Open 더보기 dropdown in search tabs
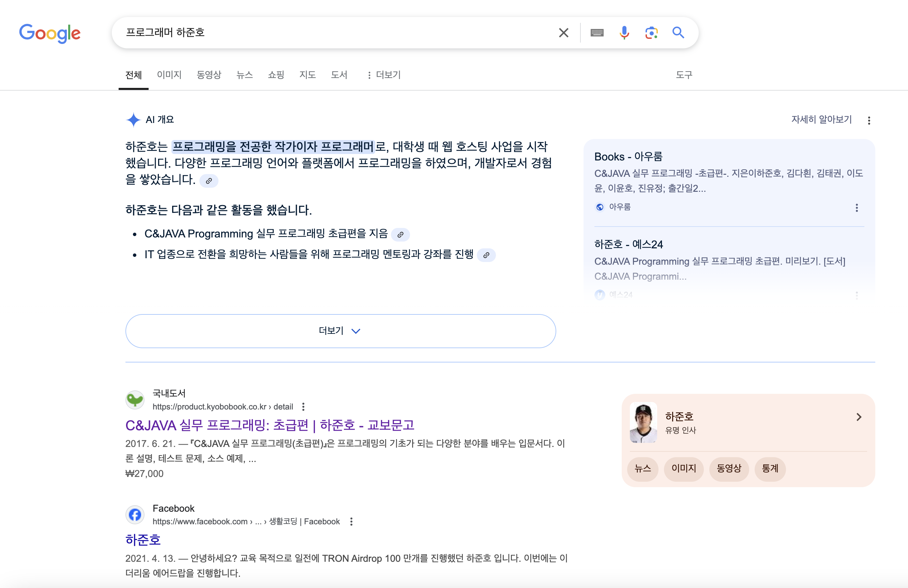 click(x=384, y=75)
